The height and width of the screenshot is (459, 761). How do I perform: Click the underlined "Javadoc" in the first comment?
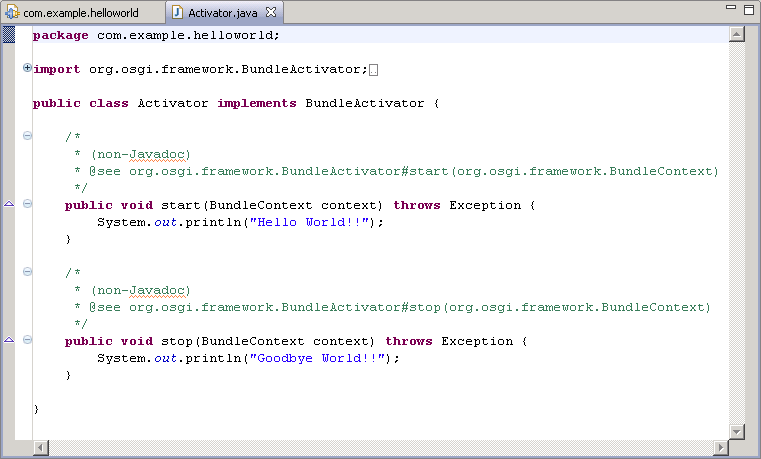pos(157,154)
